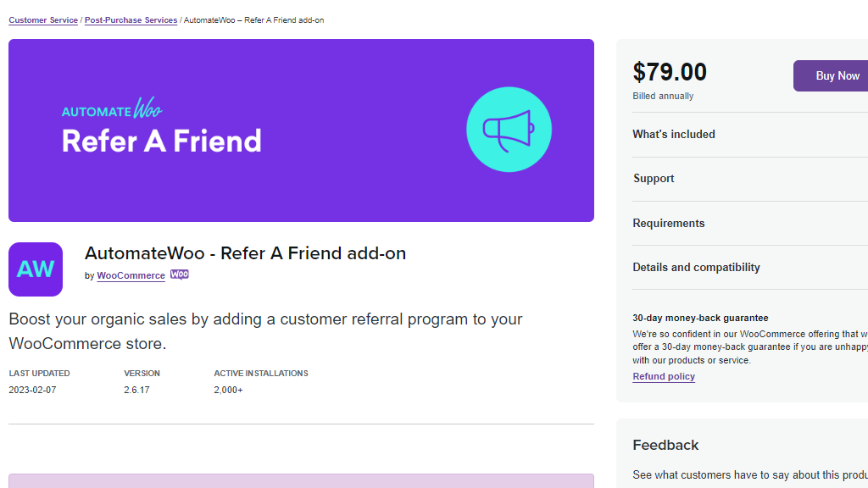Click the Buy Now button

(837, 75)
